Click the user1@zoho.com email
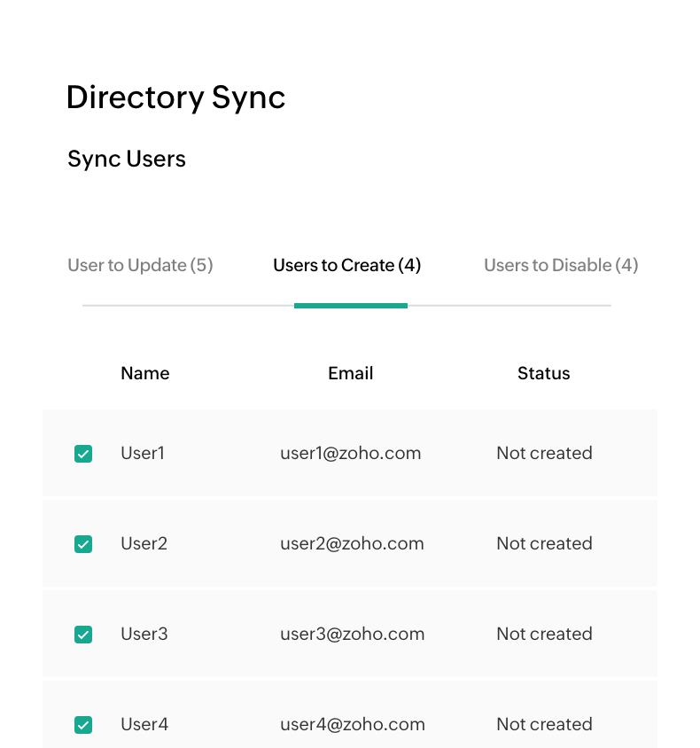The image size is (700, 748). coord(350,453)
